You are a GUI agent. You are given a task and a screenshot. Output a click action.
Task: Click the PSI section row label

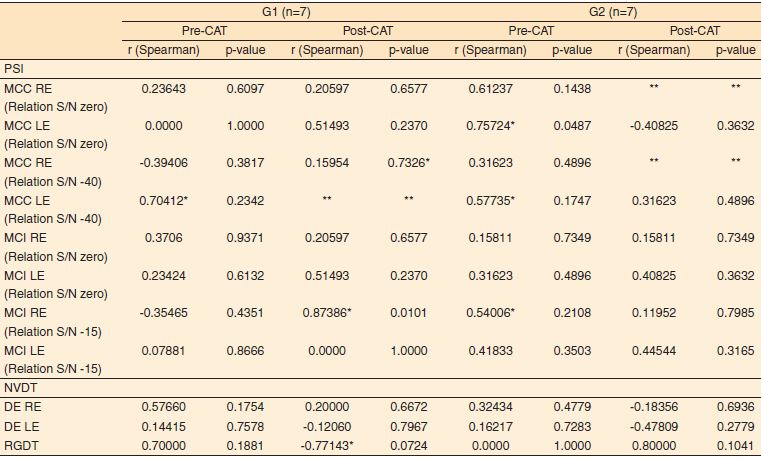point(14,70)
